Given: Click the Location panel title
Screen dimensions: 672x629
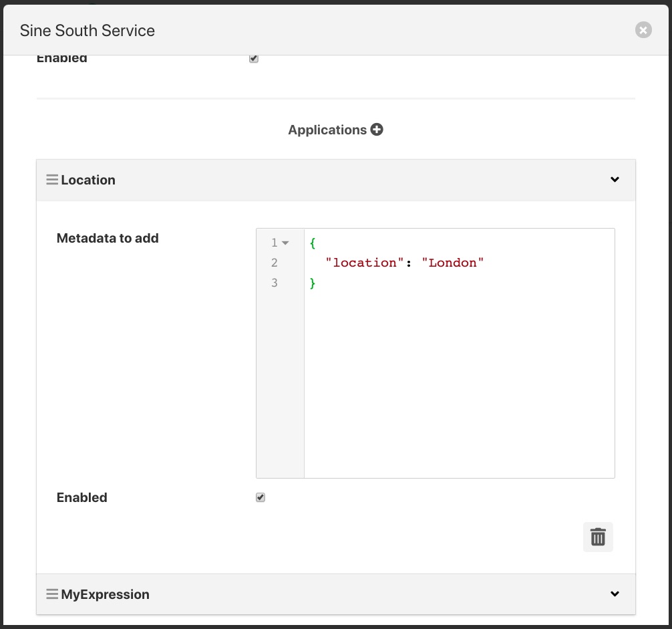Looking at the screenshot, I should [x=88, y=180].
